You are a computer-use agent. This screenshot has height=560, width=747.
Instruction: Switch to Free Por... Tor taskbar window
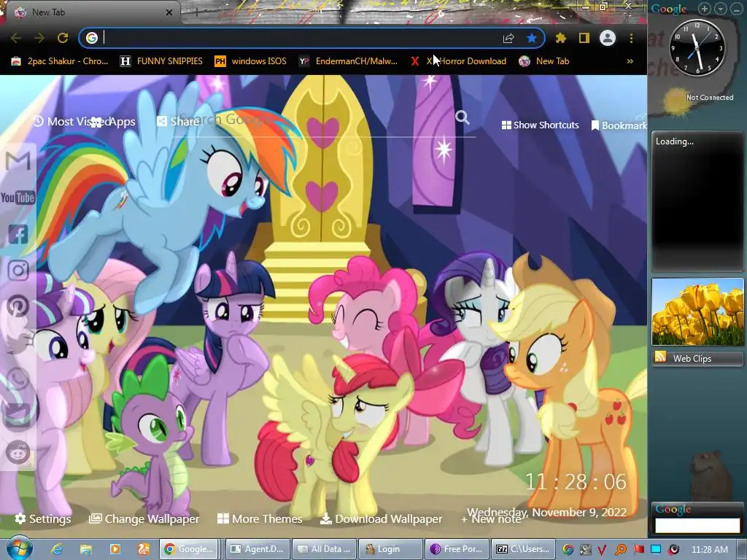point(457,549)
